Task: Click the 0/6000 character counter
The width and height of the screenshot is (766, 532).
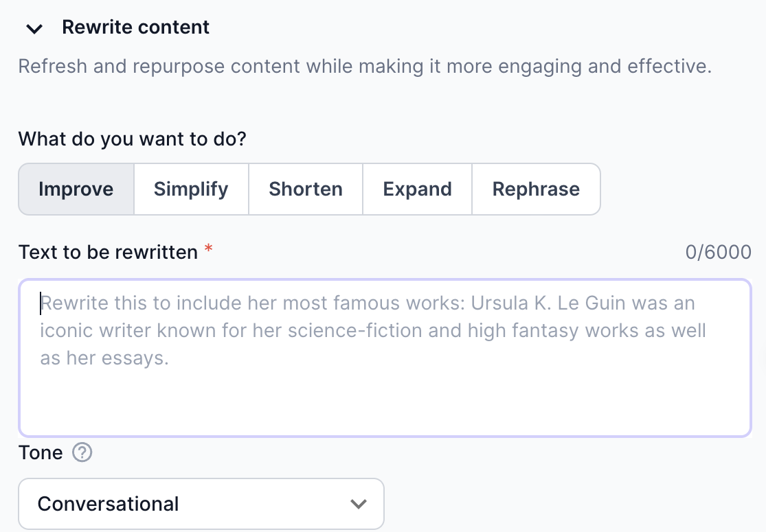Action: [x=718, y=253]
